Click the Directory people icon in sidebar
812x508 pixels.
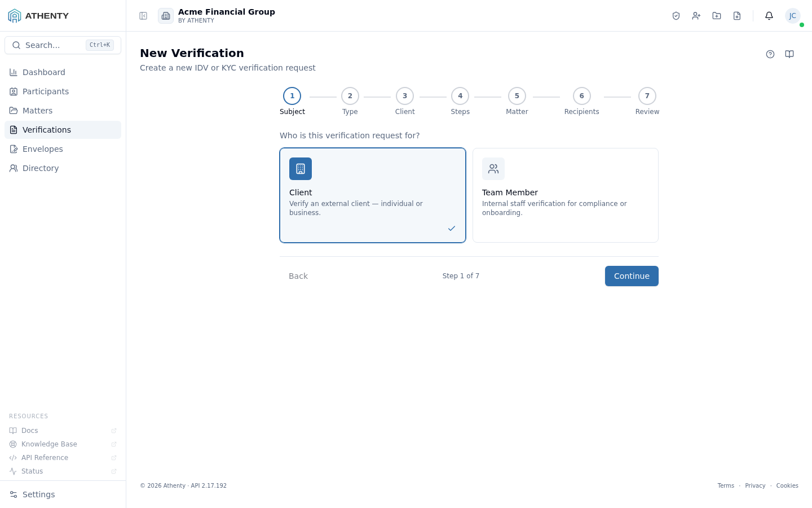(x=14, y=168)
